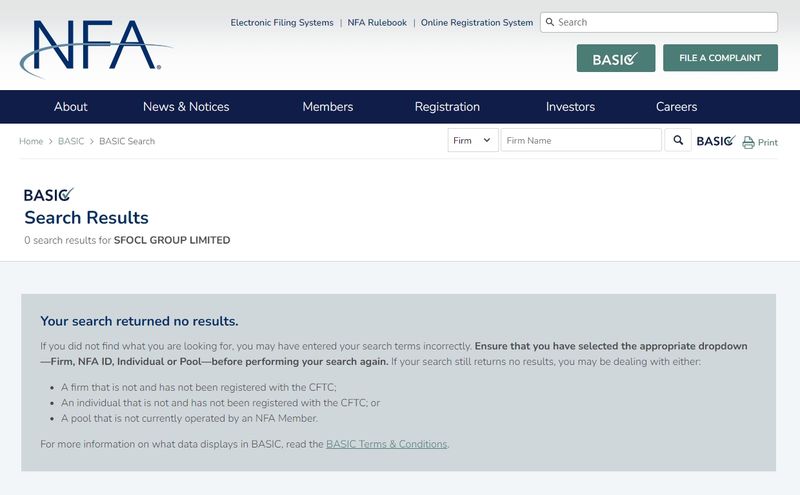Screen dimensions: 800x495
Task: Open the Firm search type dropdown
Action: 472,140
